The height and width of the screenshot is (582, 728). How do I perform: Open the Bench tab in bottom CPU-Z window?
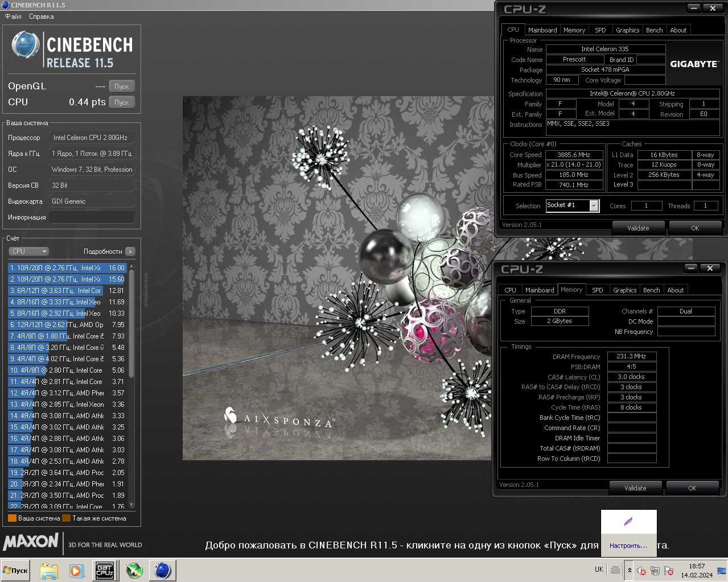click(652, 290)
